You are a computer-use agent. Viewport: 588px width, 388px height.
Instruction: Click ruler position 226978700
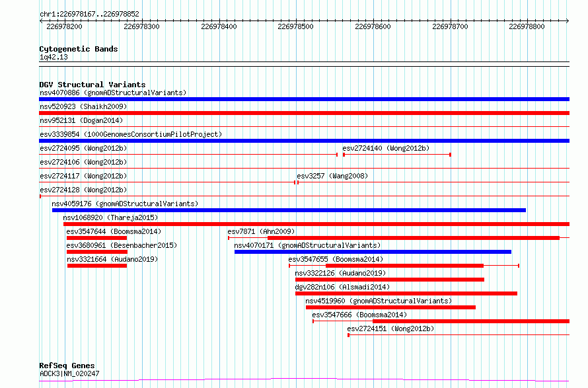pos(450,26)
